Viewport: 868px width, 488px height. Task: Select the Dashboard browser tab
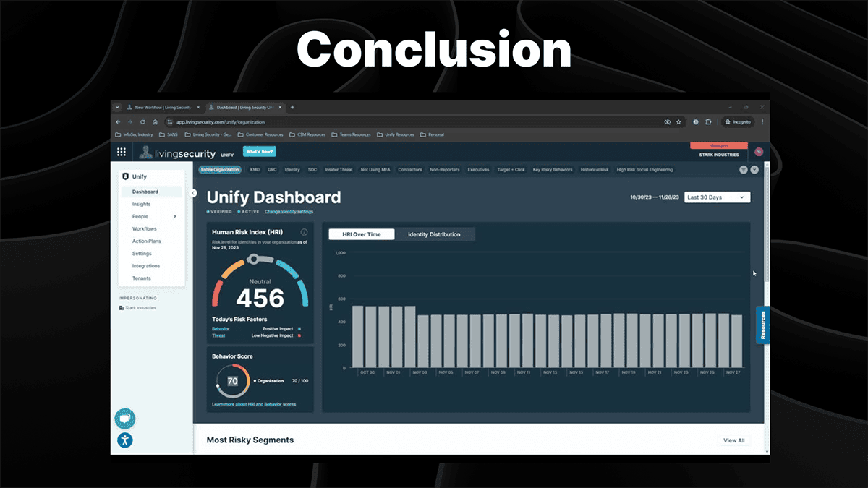click(x=245, y=107)
